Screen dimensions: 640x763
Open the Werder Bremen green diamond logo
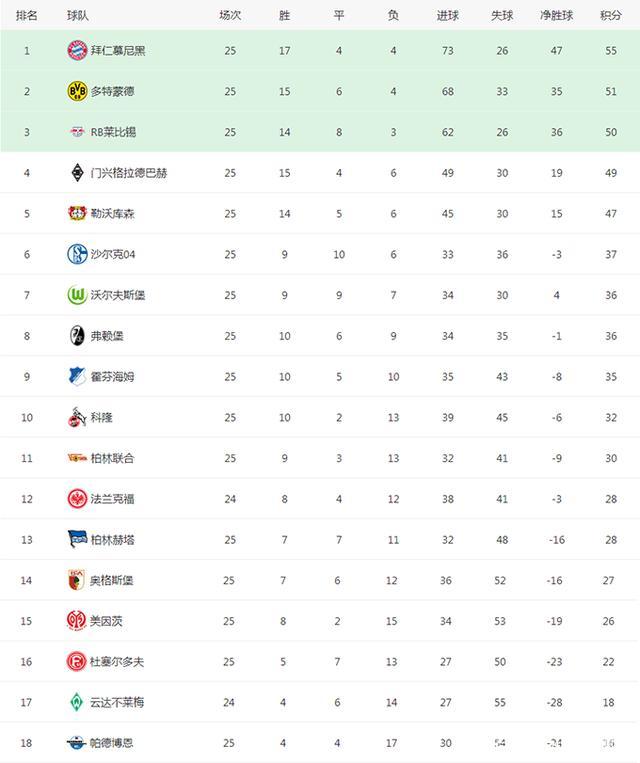[76, 702]
